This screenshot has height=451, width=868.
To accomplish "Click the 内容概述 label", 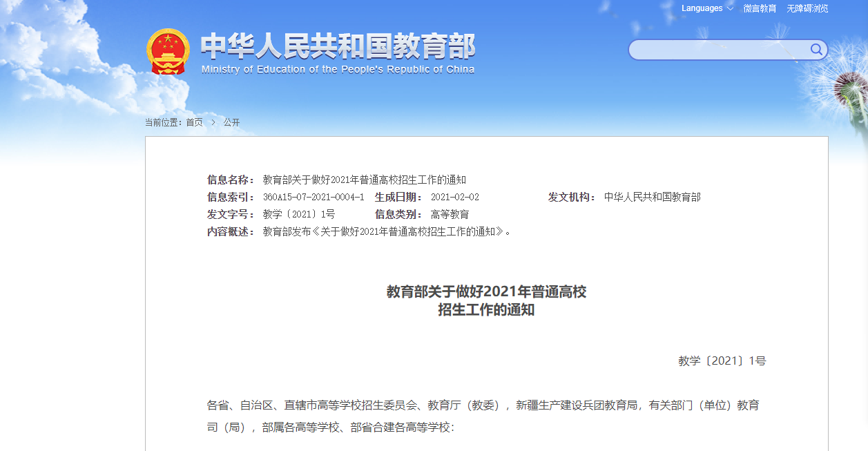I will (231, 231).
